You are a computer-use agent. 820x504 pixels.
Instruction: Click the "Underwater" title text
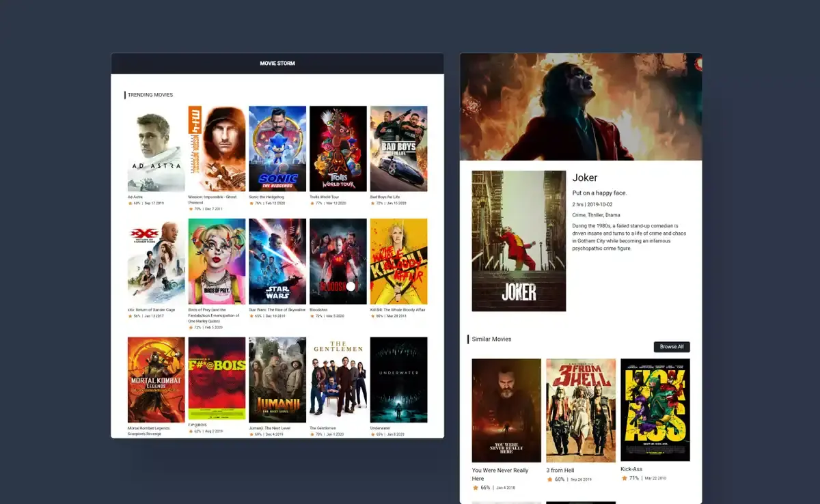[380, 428]
